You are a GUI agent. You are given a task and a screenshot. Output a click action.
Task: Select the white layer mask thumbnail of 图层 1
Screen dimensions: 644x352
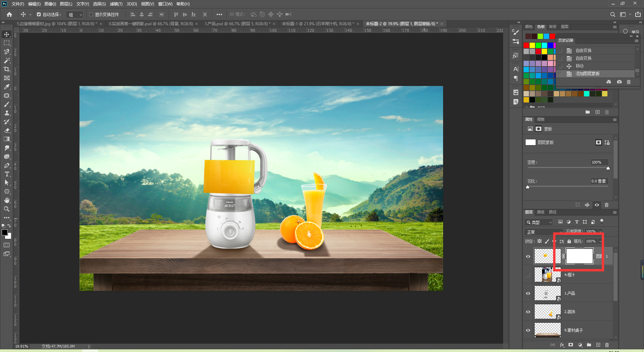tap(579, 256)
